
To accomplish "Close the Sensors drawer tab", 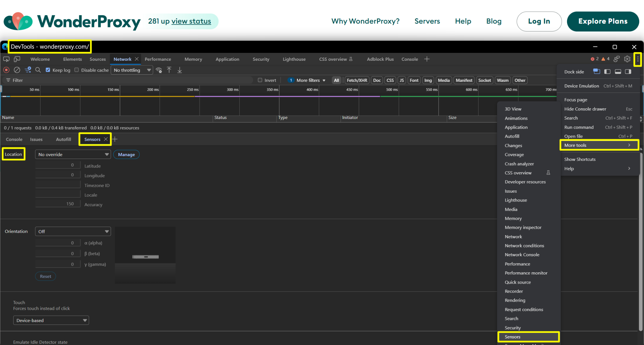I will point(106,139).
